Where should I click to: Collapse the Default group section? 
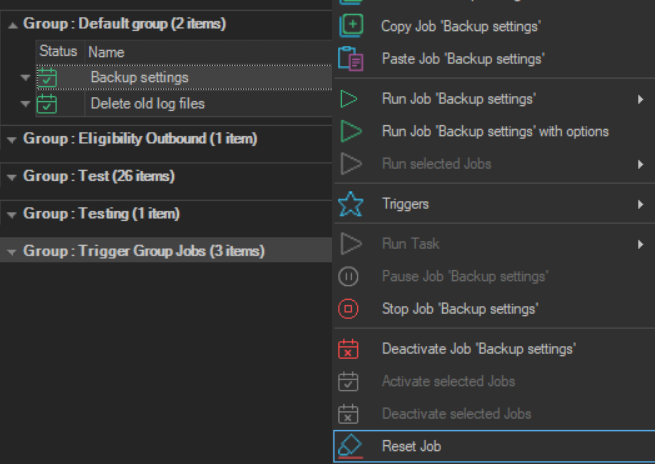coord(12,24)
